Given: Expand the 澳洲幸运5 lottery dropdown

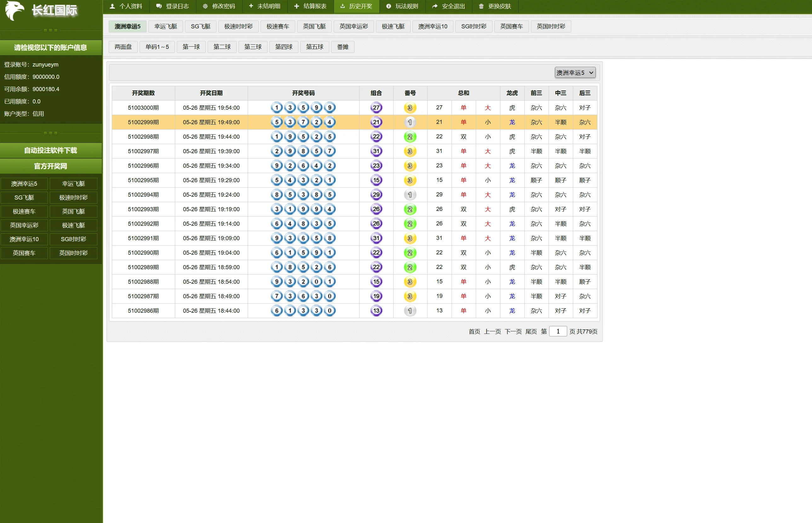Looking at the screenshot, I should pos(575,73).
